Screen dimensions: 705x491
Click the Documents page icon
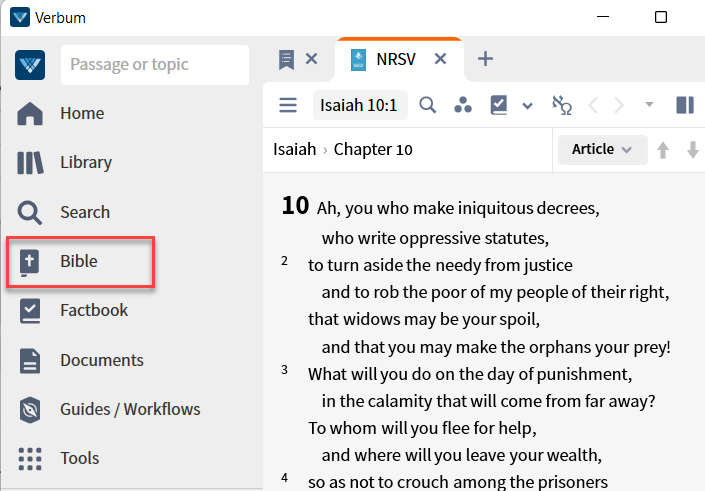tap(30, 361)
